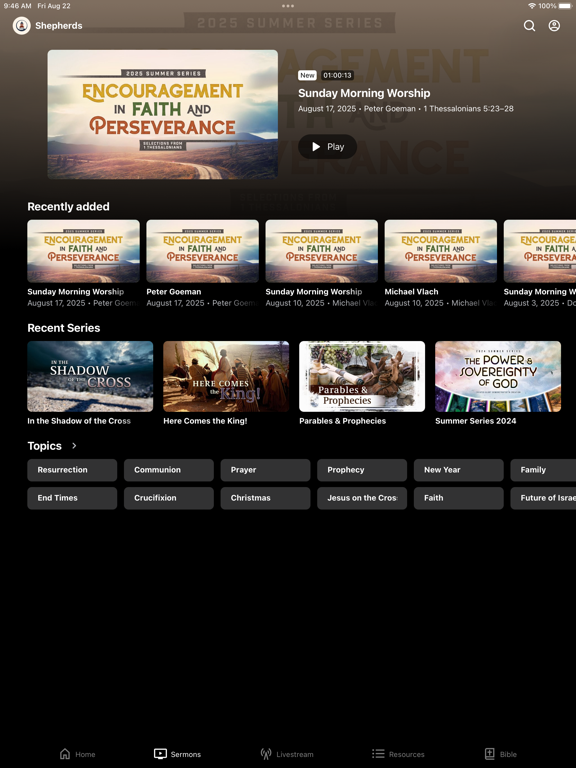Switch to the Sermons tab label
The image size is (576, 768).
(x=186, y=754)
